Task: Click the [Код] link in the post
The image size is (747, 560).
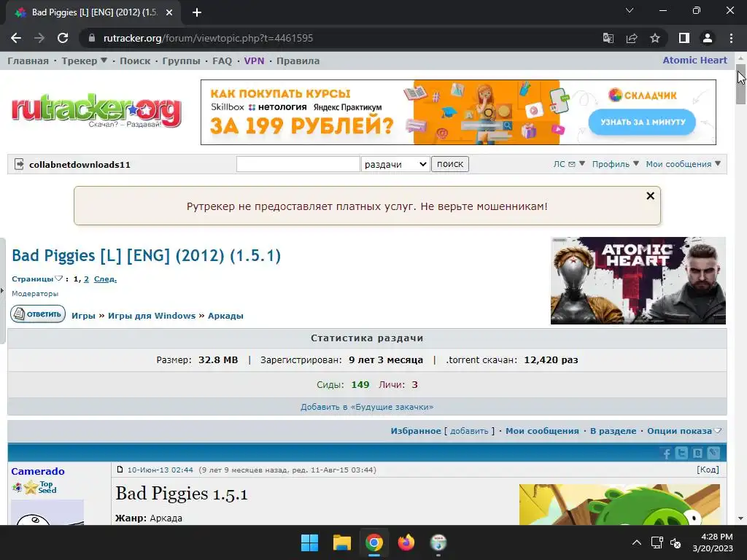Action: (708, 470)
